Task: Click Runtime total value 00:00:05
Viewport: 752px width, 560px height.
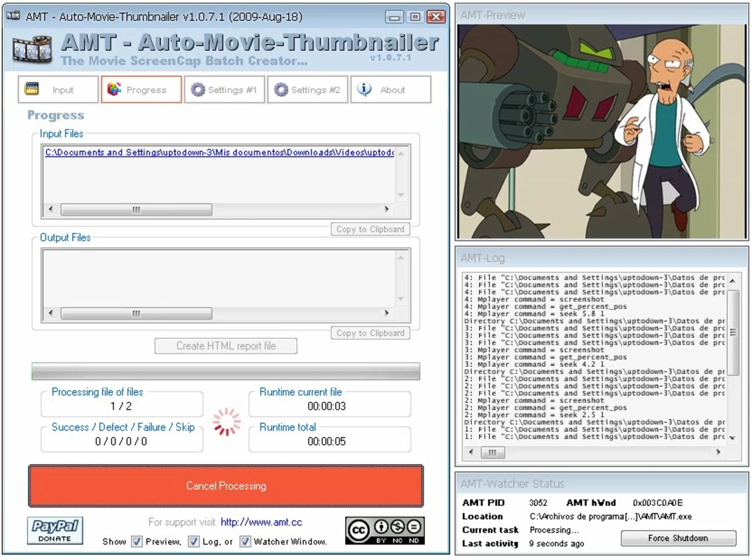Action: pyautogui.click(x=326, y=441)
